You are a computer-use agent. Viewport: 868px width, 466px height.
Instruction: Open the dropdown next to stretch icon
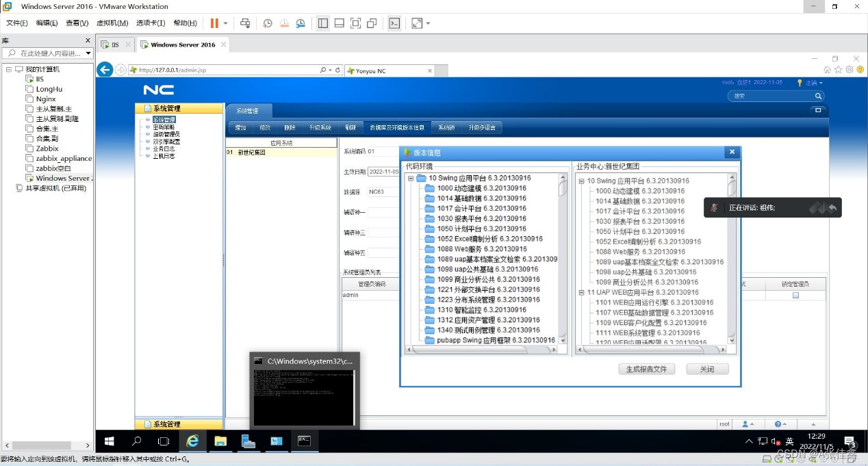[428, 23]
